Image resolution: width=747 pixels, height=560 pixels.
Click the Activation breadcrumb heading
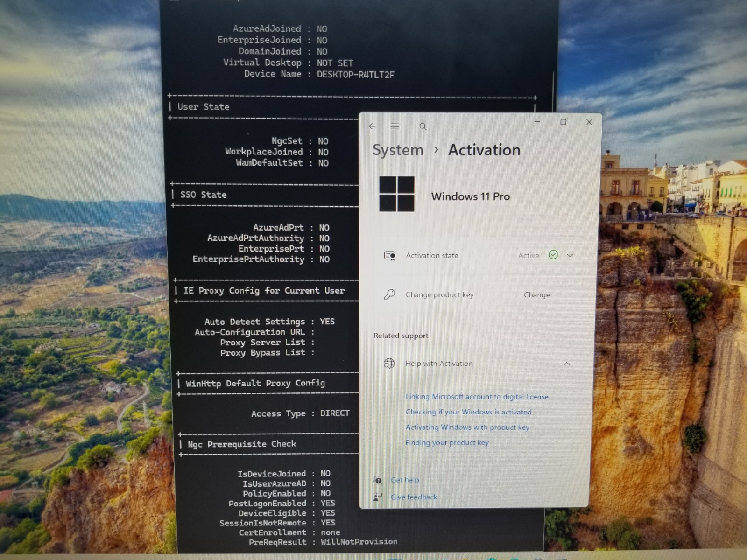pyautogui.click(x=484, y=150)
